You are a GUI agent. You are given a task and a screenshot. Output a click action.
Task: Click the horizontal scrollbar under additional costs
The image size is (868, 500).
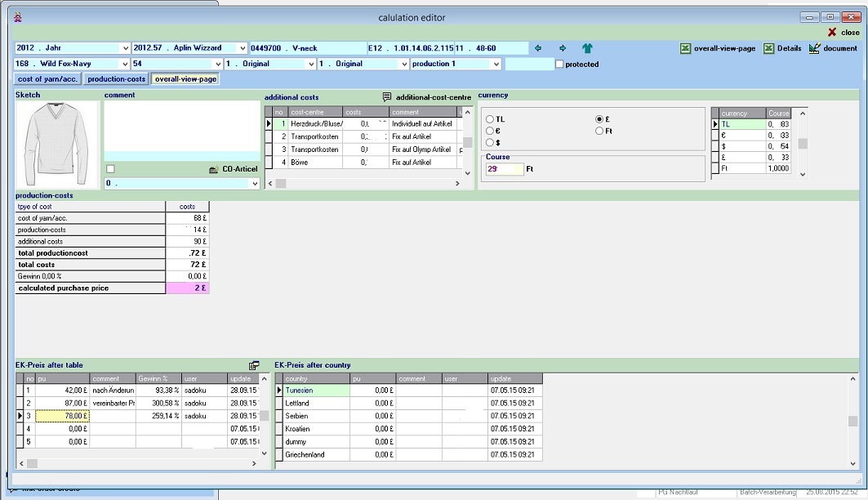pos(366,184)
